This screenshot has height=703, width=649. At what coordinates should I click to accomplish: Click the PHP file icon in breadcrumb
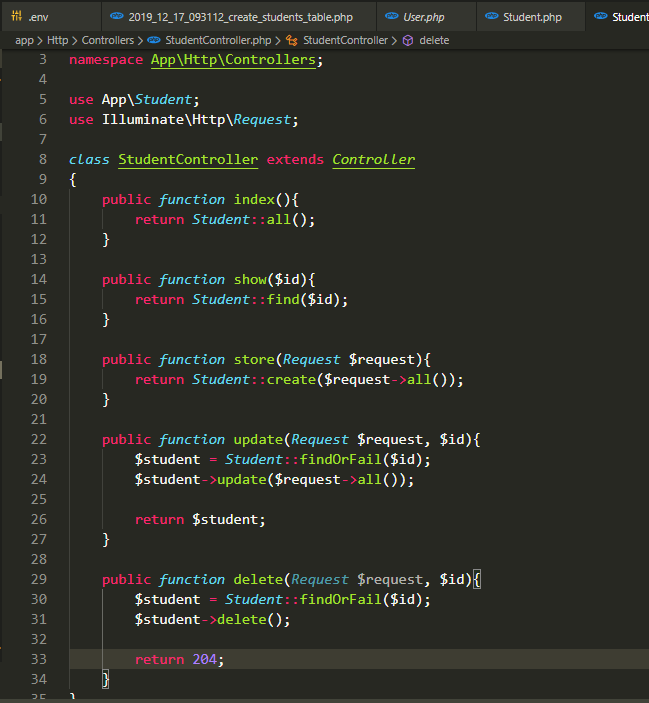pyautogui.click(x=154, y=40)
